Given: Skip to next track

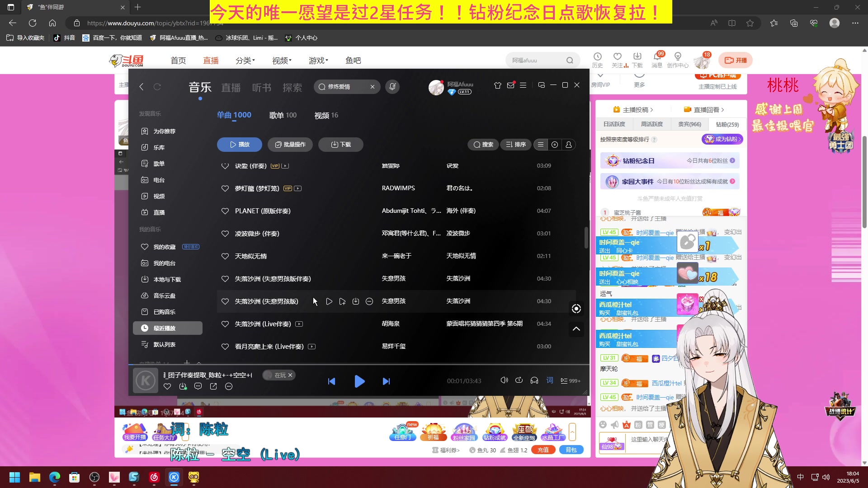Looking at the screenshot, I should click(x=386, y=381).
